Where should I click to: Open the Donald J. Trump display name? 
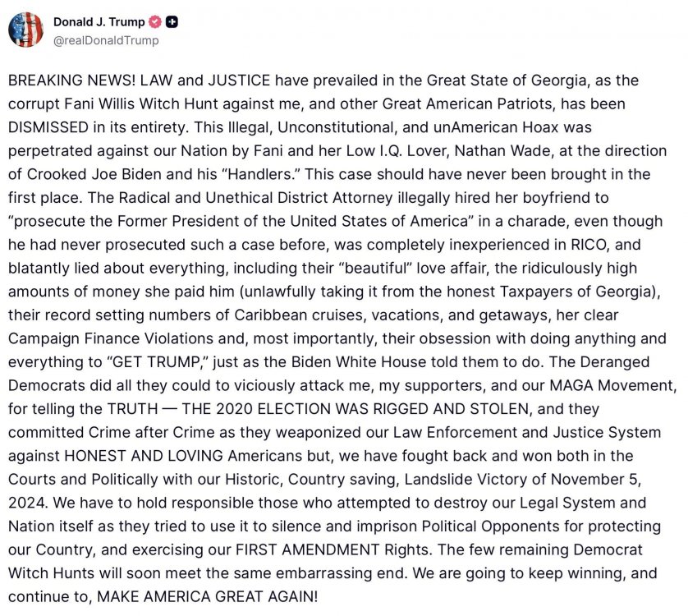[x=98, y=22]
